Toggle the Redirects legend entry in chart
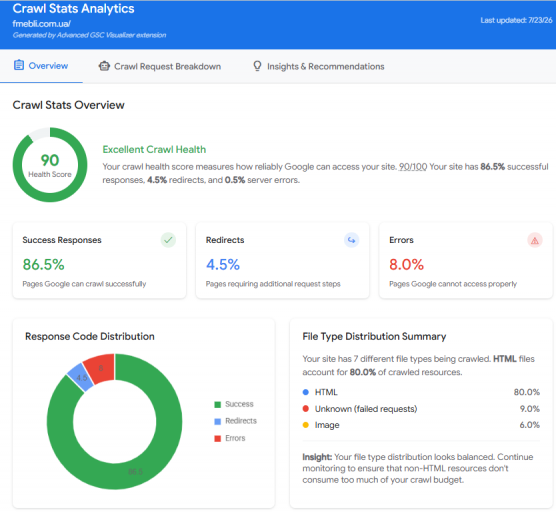This screenshot has width=556, height=512. click(235, 421)
